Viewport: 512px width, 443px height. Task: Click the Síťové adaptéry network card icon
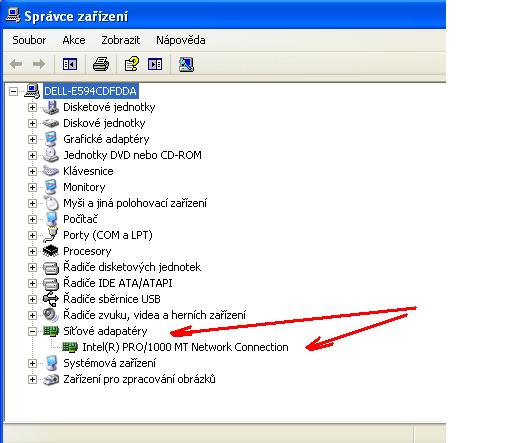(x=51, y=331)
